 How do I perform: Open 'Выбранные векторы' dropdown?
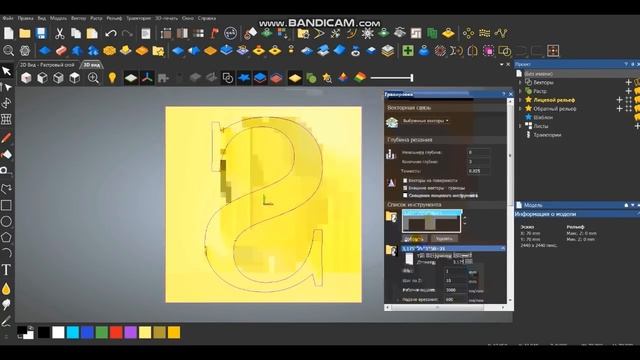click(426, 121)
